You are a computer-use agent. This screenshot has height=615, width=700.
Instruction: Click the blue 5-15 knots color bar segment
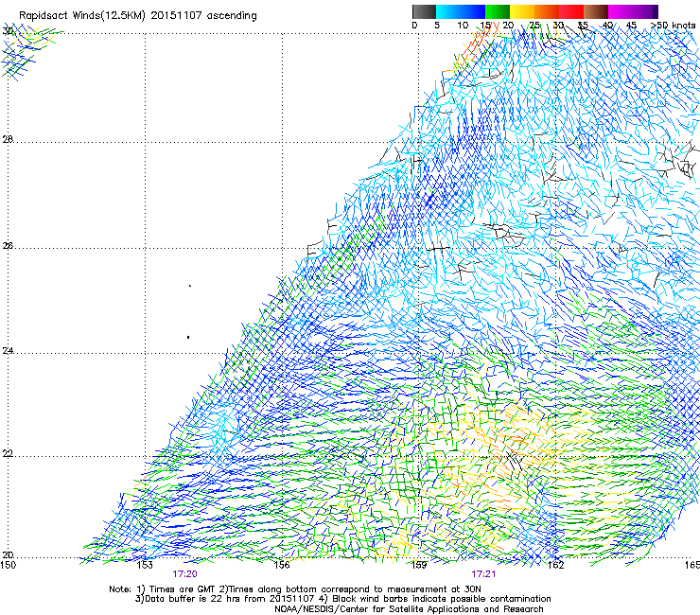[x=461, y=11]
